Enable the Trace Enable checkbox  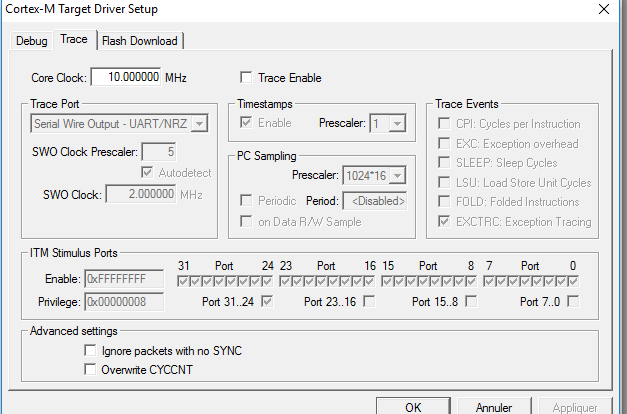[x=246, y=77]
